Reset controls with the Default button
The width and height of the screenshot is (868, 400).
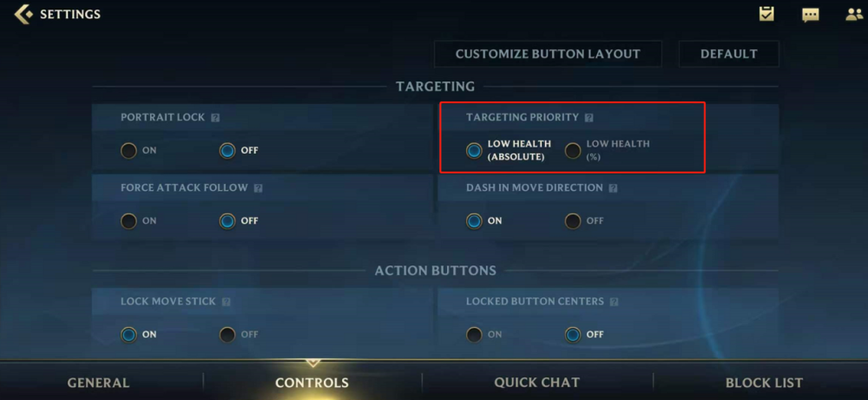(728, 54)
